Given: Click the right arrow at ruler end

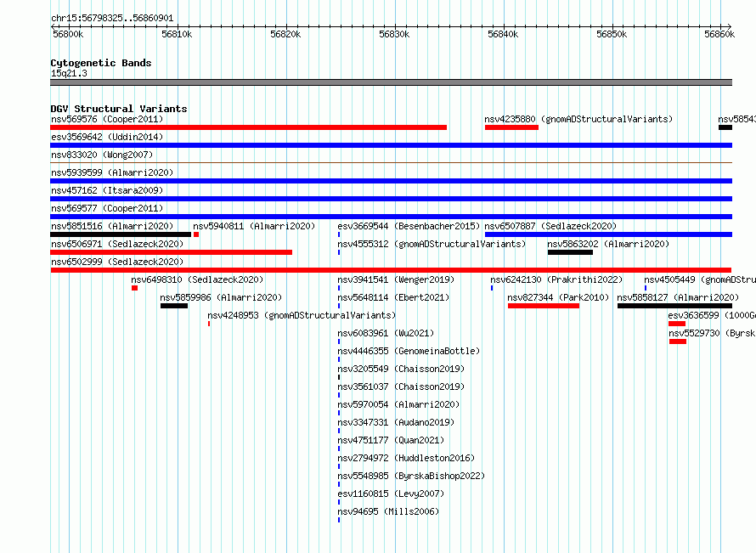Looking at the screenshot, I should pos(730,26).
